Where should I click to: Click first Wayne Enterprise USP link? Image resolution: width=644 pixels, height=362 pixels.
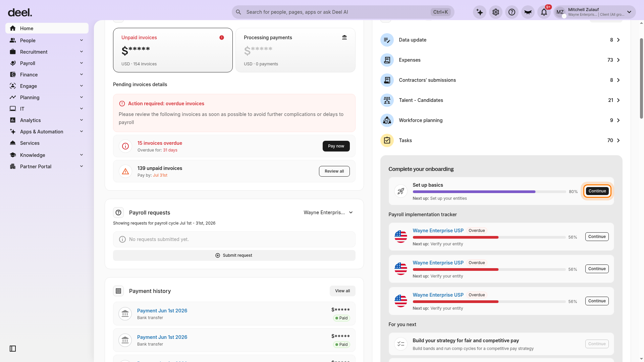click(x=438, y=231)
